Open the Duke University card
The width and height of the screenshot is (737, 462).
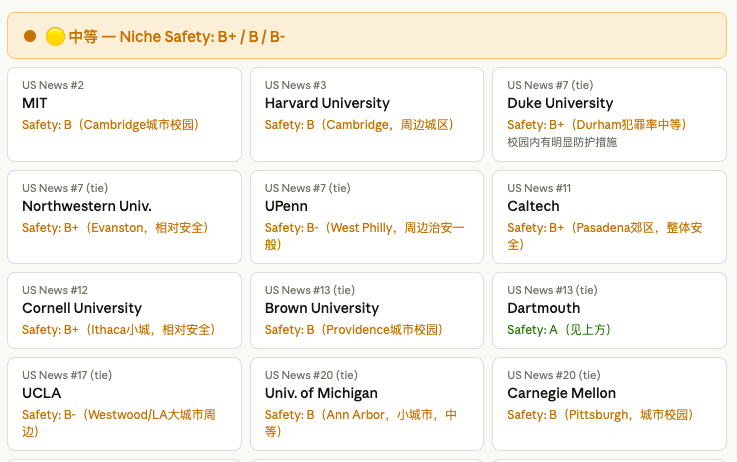pyautogui.click(x=609, y=114)
